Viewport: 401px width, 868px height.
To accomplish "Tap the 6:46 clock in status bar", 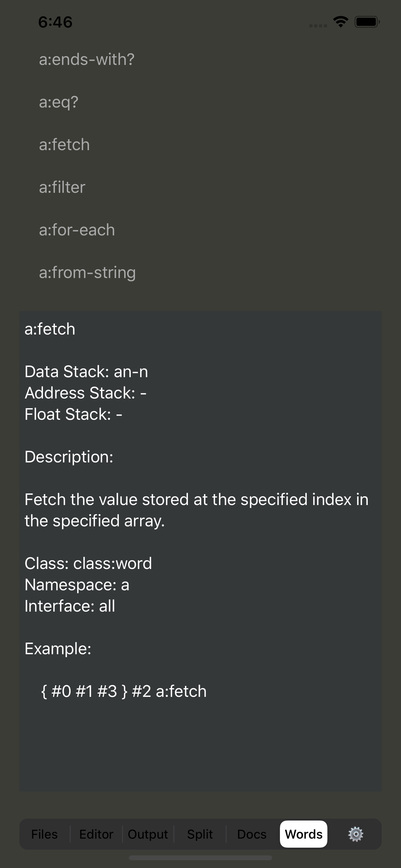I will pyautogui.click(x=55, y=22).
